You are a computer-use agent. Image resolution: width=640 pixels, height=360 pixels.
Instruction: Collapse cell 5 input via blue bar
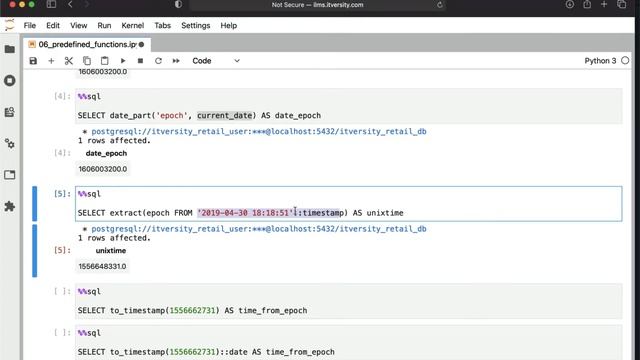[x=35, y=204]
